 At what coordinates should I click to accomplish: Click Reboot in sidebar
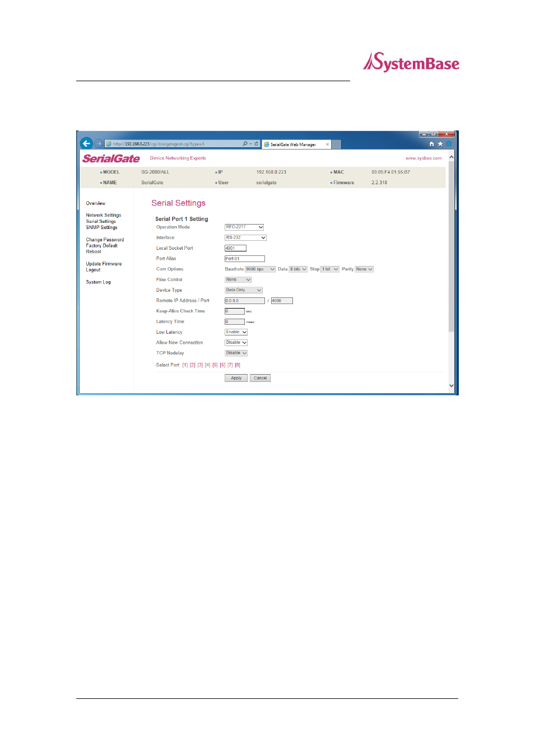[94, 252]
